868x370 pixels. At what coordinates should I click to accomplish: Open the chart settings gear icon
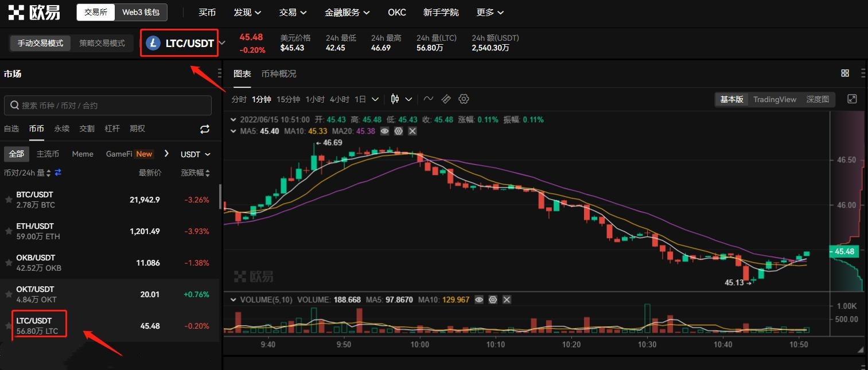[x=464, y=99]
